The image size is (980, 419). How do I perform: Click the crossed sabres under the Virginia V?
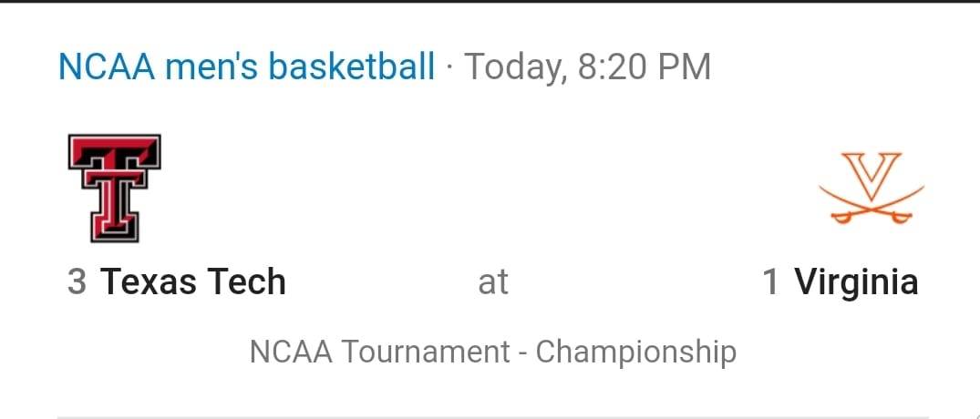872,205
